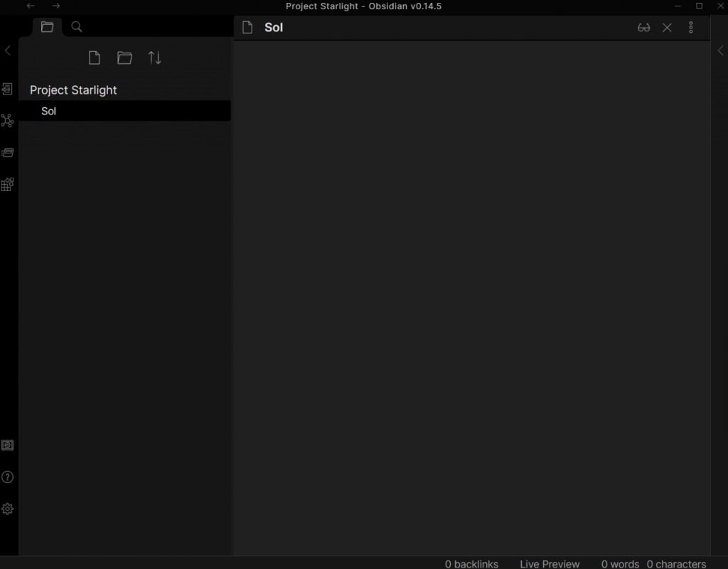
Task: Open the grid-shaped plugin icon in ribbon
Action: coord(7,185)
